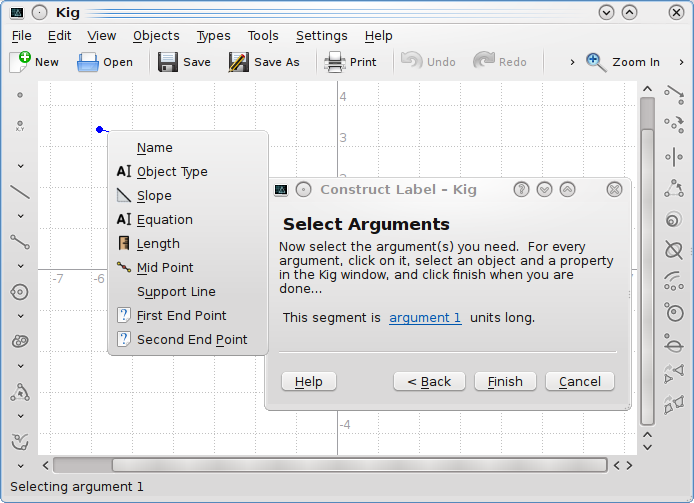694x503 pixels.
Task: Click the Print toolbar icon
Action: coord(334,62)
